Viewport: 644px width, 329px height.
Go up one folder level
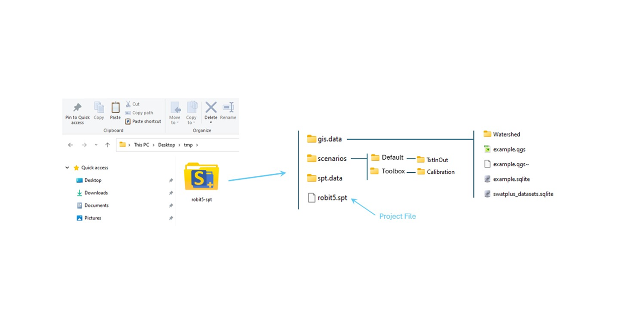[x=107, y=145]
